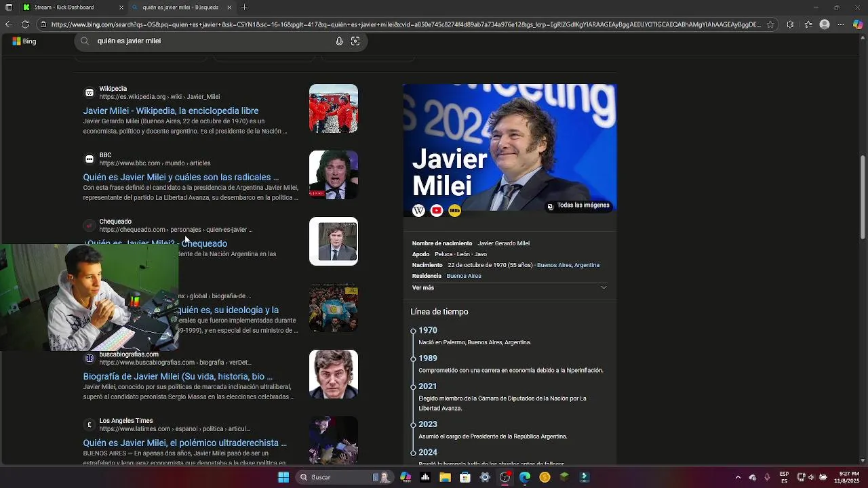This screenshot has width=868, height=488.
Task: Go back with the browser back arrow
Action: tap(8, 24)
